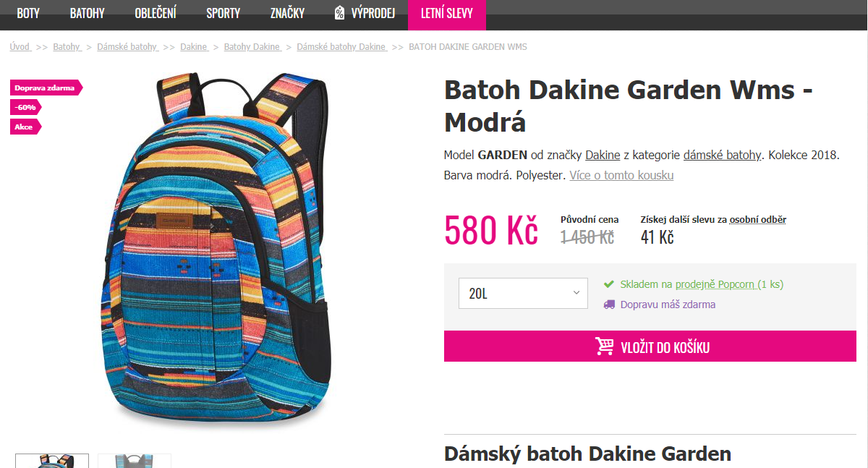The height and width of the screenshot is (468, 868).
Task: Follow the Více o tomto kousku link
Action: coord(621,175)
